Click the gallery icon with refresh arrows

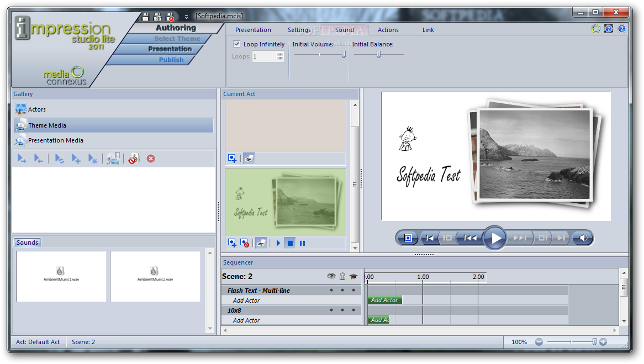[x=59, y=159]
